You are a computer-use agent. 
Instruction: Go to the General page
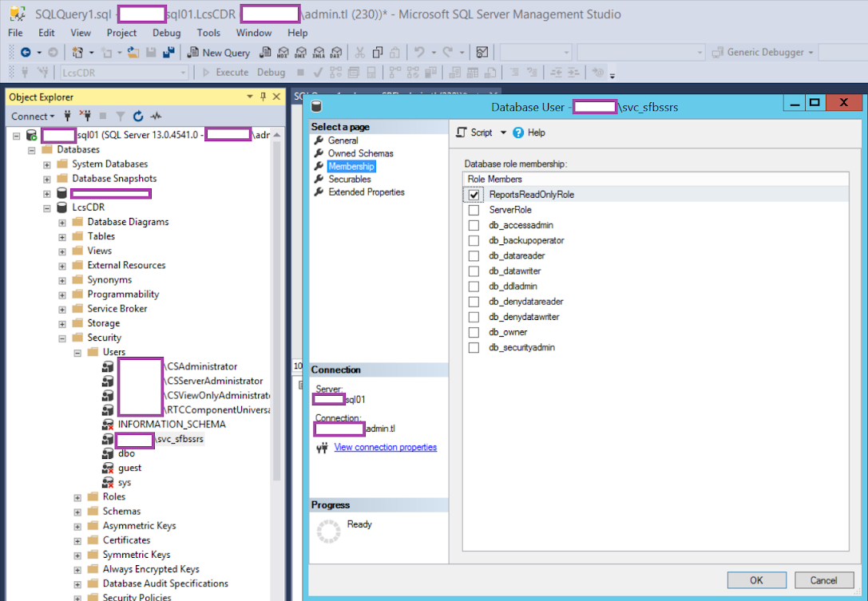343,140
